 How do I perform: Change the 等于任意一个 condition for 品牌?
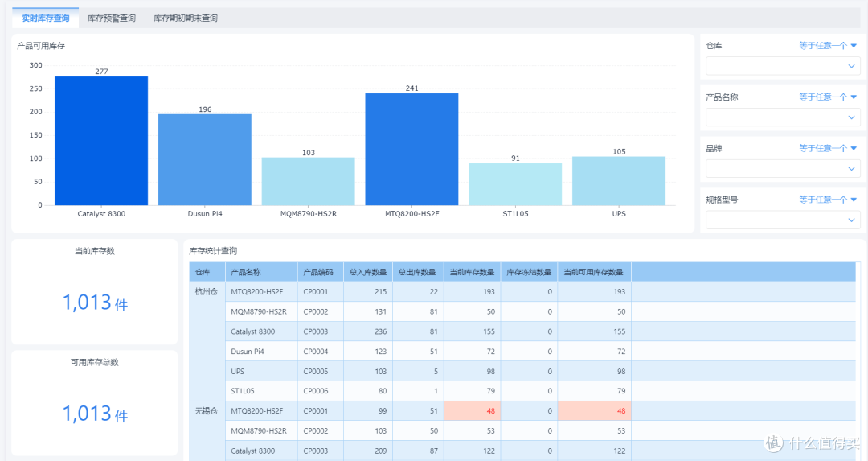pyautogui.click(x=828, y=148)
